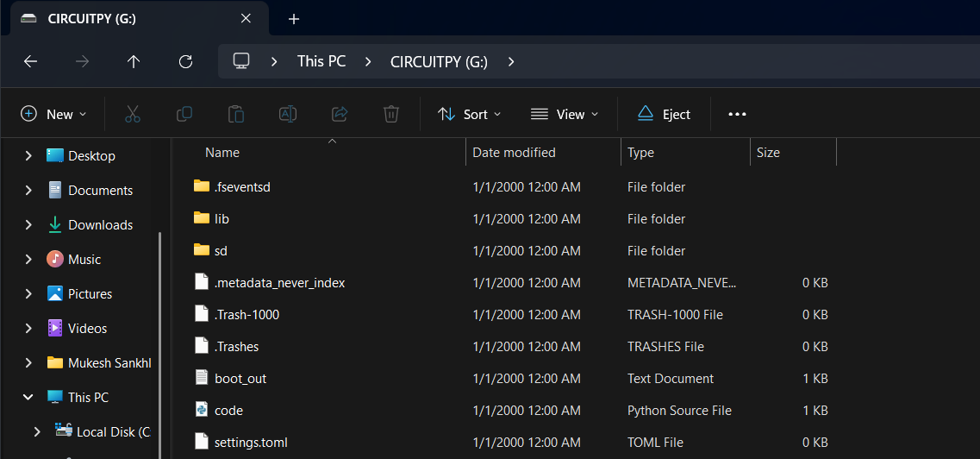Click the Python Source File type cell

tap(679, 410)
